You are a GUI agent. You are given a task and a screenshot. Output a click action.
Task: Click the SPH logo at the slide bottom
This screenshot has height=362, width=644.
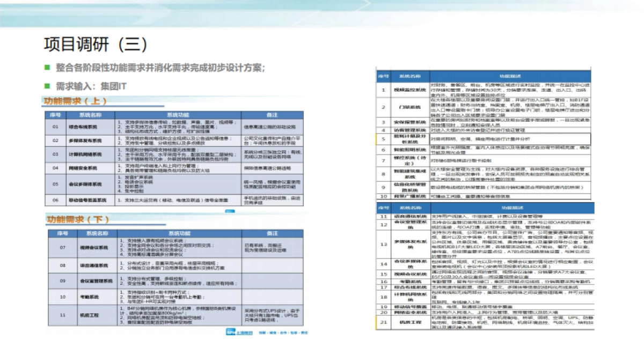[232, 333]
